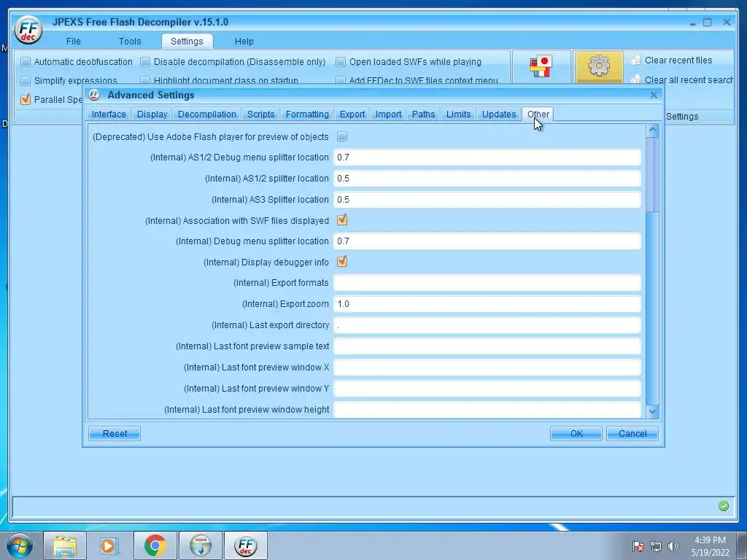Select the Settings ribbon tab
The width and height of the screenshot is (747, 560).
pos(187,42)
